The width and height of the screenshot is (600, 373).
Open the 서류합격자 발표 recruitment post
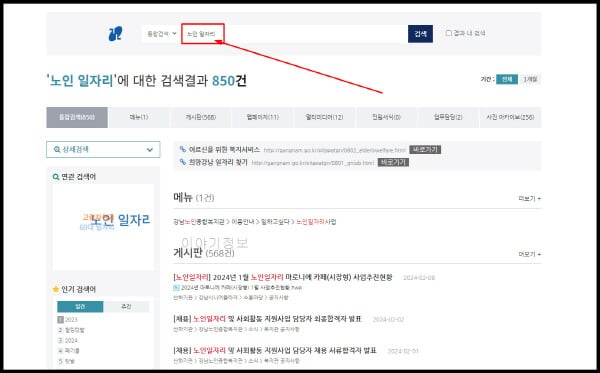(x=275, y=350)
